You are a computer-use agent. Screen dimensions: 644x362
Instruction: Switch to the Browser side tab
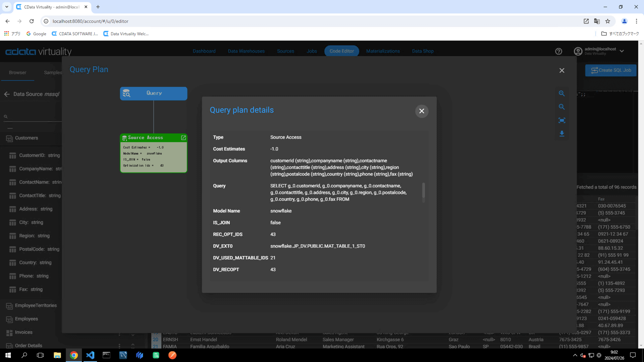coord(17,73)
